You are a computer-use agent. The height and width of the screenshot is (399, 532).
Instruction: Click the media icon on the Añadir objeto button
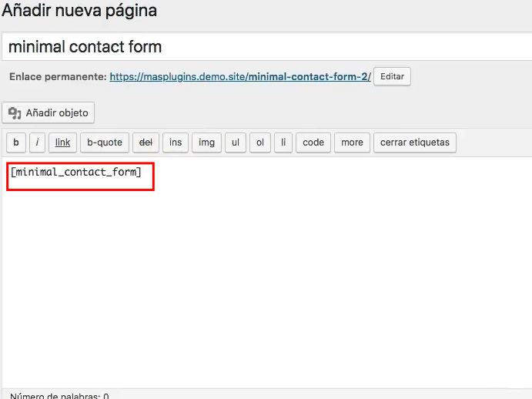[x=15, y=113]
